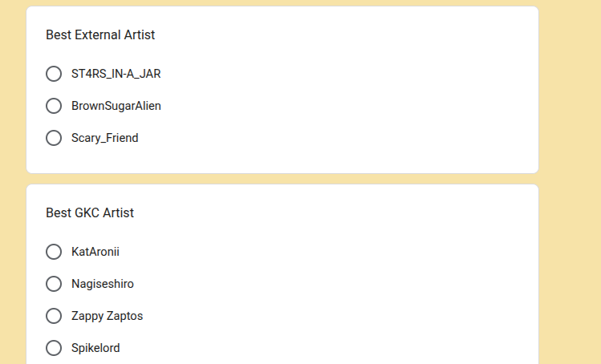Click the Best External Artist question title
Screen dimensions: 601x364
click(x=100, y=34)
